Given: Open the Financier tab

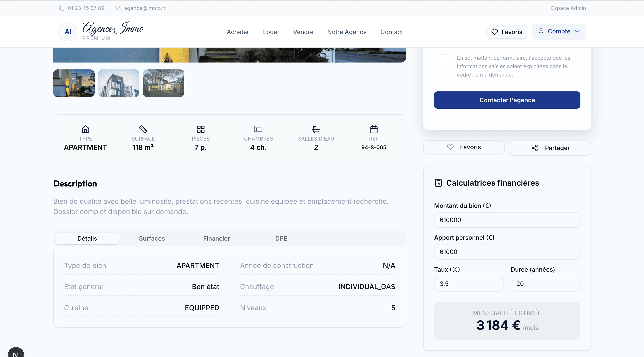Looking at the screenshot, I should [x=216, y=238].
